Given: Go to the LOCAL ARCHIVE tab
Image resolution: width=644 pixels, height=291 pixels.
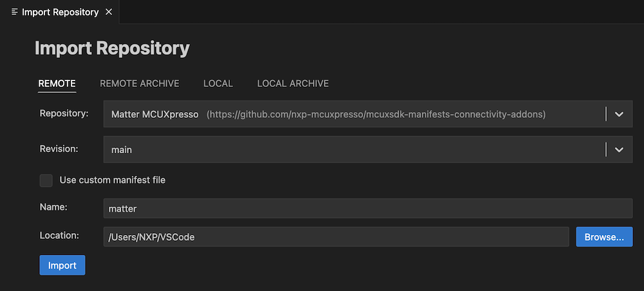Looking at the screenshot, I should (x=293, y=83).
